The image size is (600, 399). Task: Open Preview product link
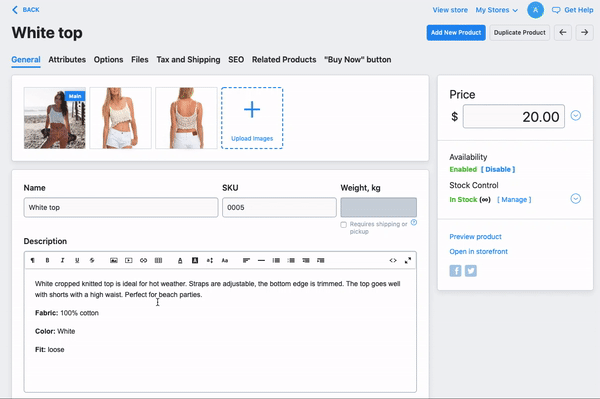pos(475,237)
